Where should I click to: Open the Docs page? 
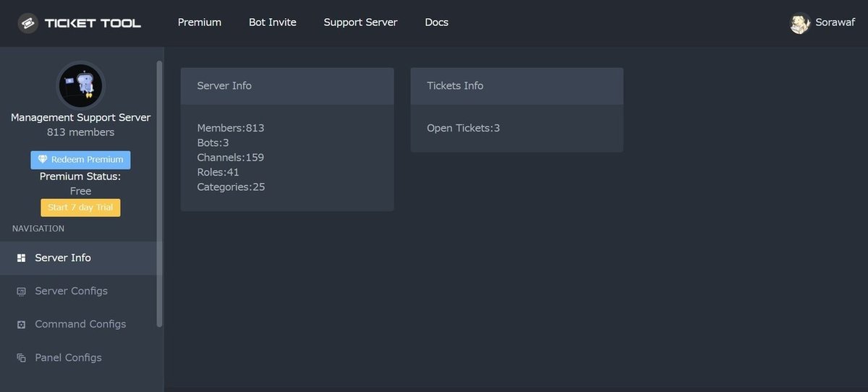point(437,22)
